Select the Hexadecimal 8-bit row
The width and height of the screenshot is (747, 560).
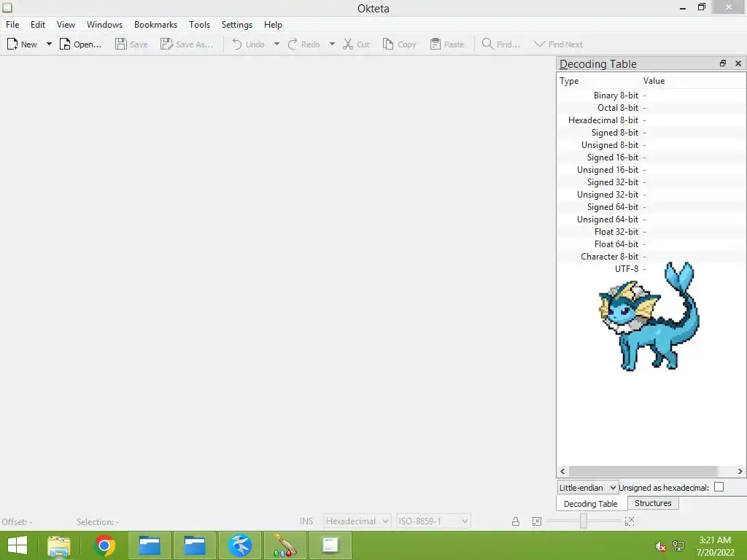(651, 120)
